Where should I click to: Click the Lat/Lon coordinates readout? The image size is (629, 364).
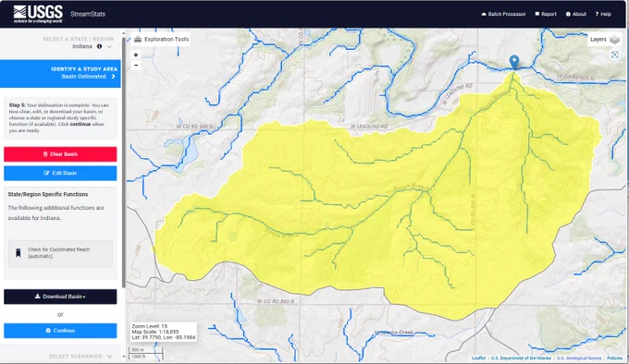pyautogui.click(x=164, y=337)
